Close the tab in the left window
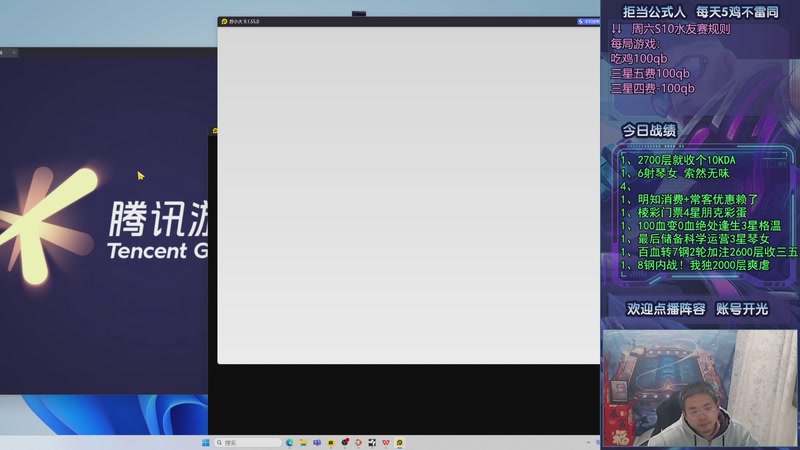 coord(14,53)
